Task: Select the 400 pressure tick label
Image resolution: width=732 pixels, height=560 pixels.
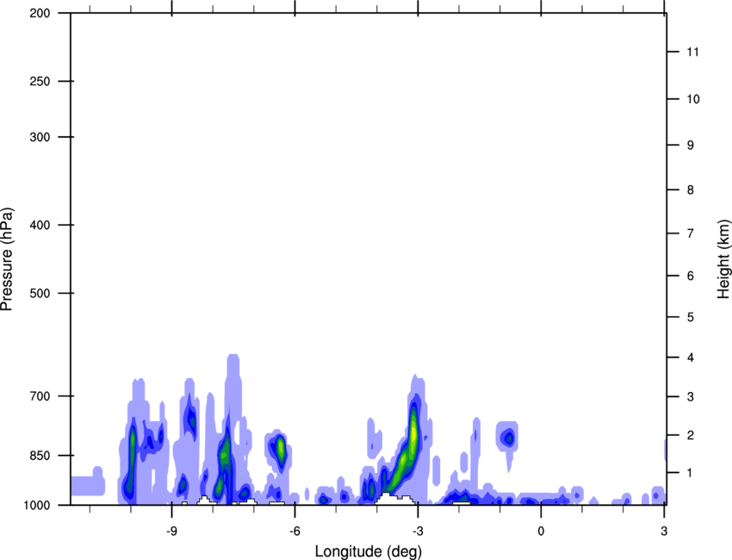Action: (40, 225)
